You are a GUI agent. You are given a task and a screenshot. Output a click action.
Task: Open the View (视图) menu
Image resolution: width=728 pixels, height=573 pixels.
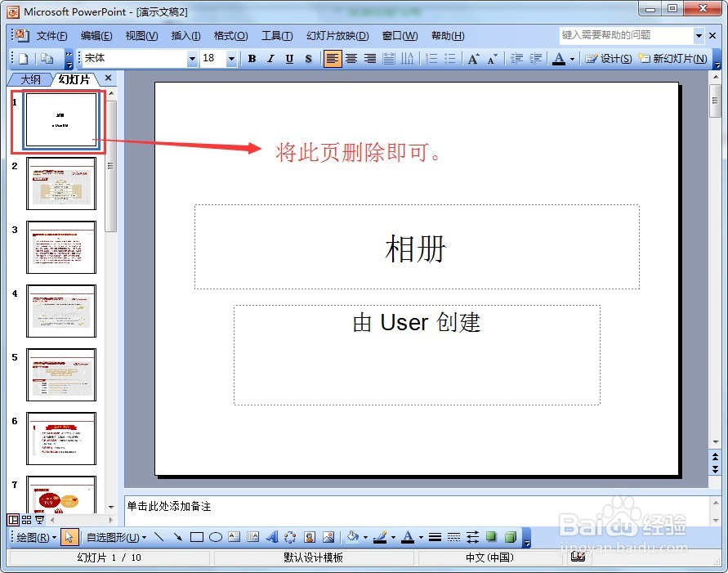coord(141,36)
